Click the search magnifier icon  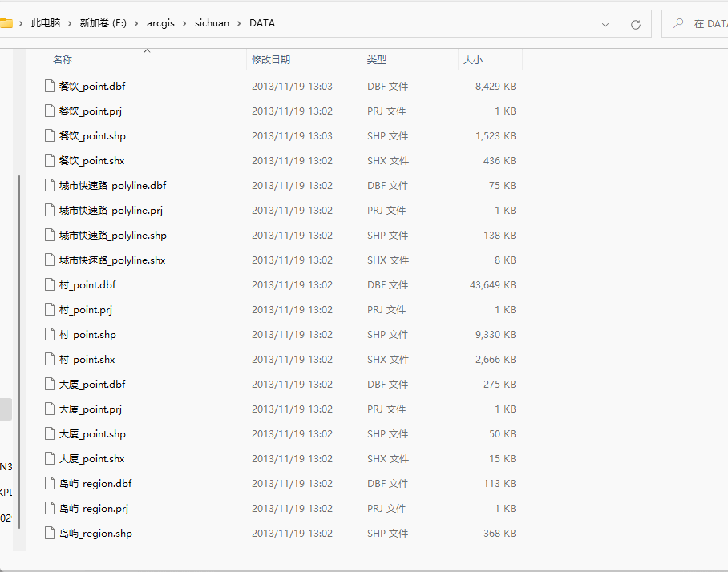point(678,23)
